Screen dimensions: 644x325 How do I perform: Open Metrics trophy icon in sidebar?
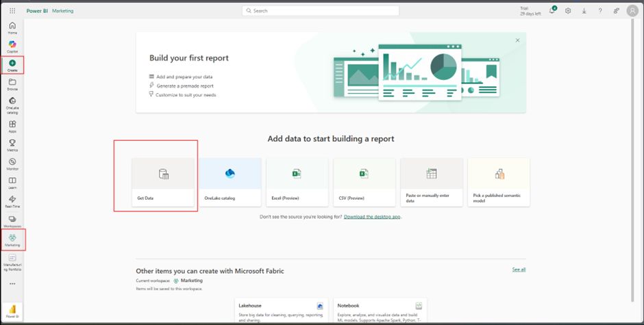12,145
